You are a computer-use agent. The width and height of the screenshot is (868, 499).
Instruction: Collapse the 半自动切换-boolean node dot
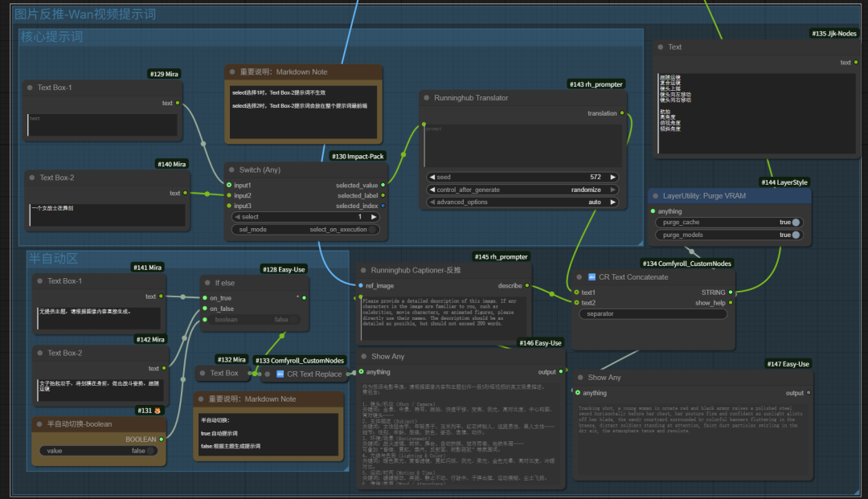tap(39, 424)
